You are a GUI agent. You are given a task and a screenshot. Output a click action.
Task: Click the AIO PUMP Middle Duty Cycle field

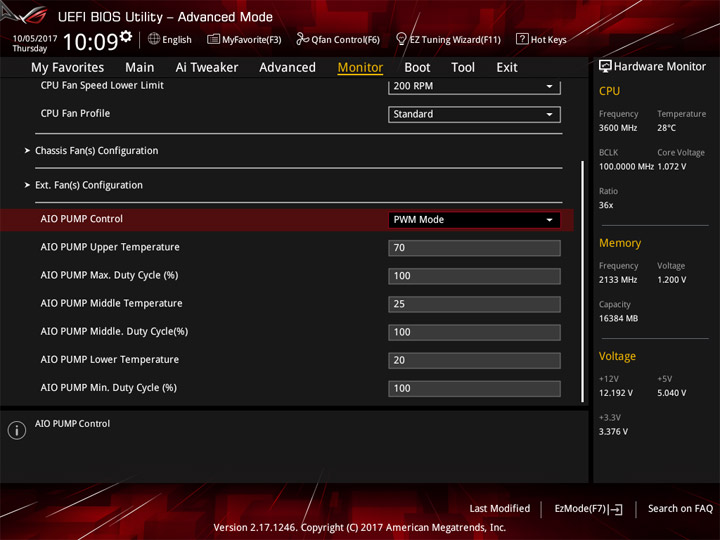474,332
